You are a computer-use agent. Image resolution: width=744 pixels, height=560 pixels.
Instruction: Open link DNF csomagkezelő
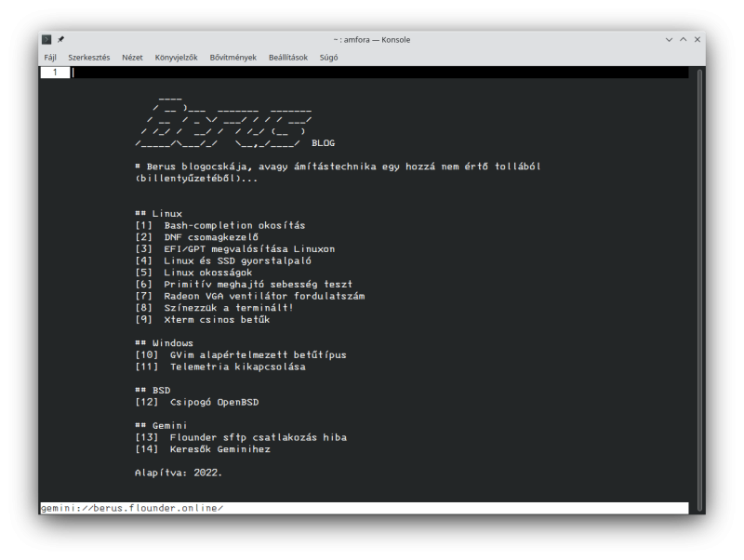[211, 237]
